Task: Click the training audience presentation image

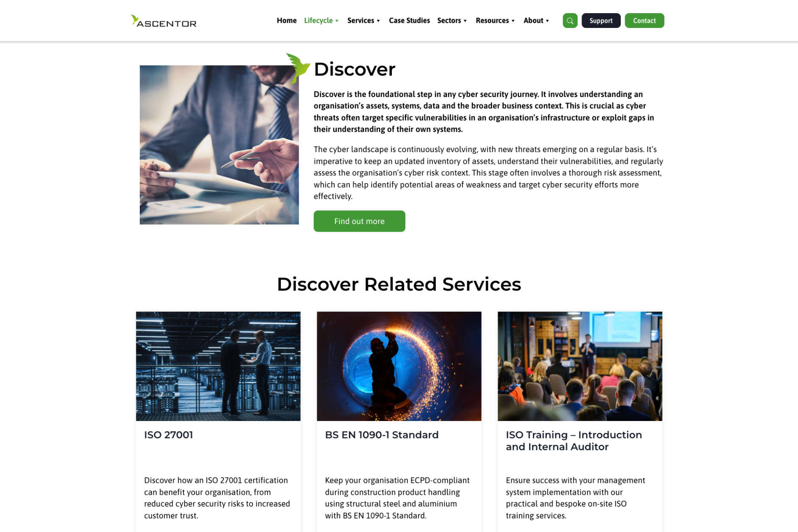Action: pos(580,366)
